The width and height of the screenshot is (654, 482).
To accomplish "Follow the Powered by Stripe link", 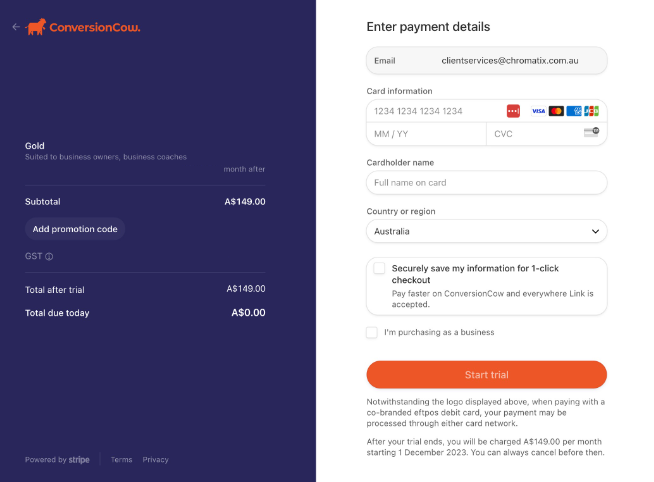I will point(57,459).
